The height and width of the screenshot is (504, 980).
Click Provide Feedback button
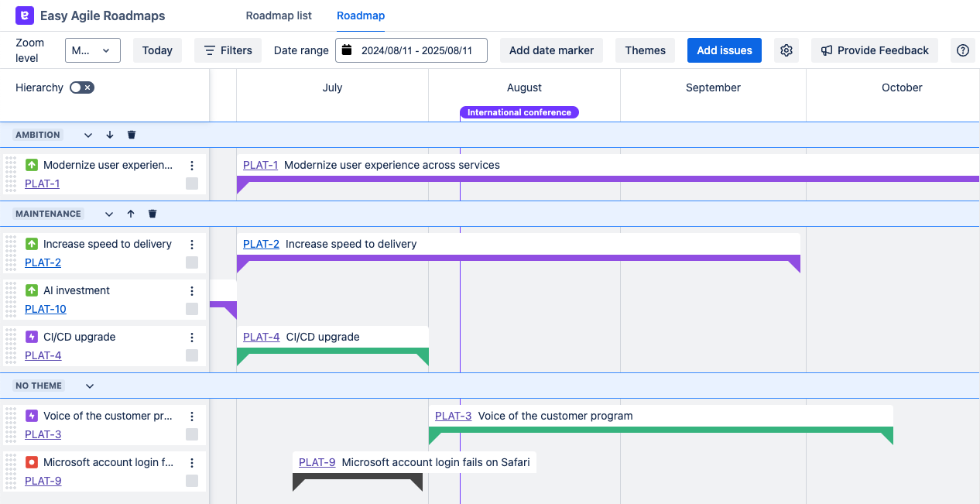(875, 50)
